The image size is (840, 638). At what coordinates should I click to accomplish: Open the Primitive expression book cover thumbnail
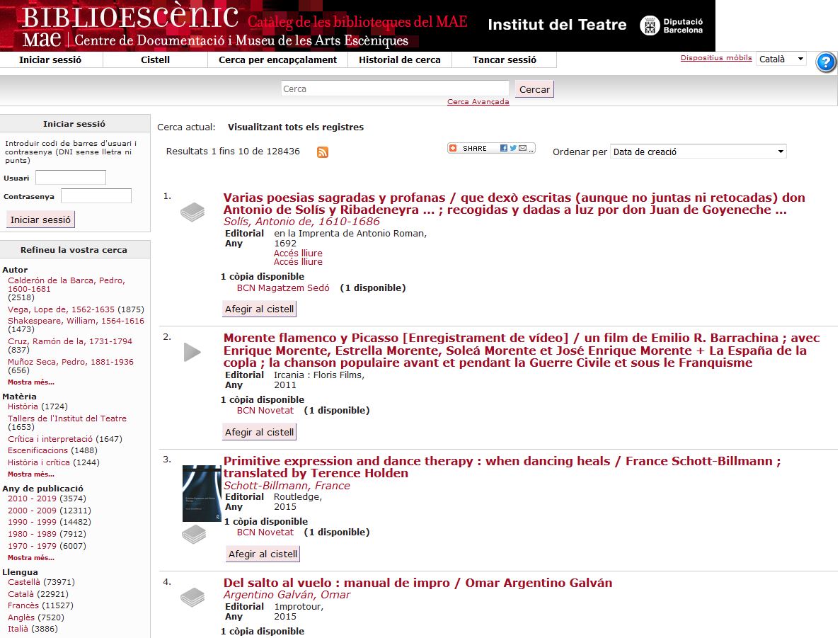click(x=202, y=494)
